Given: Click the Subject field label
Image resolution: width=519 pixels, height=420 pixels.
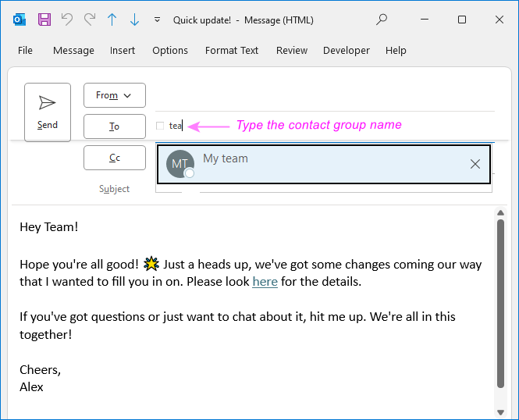Looking at the screenshot, I should (x=114, y=189).
